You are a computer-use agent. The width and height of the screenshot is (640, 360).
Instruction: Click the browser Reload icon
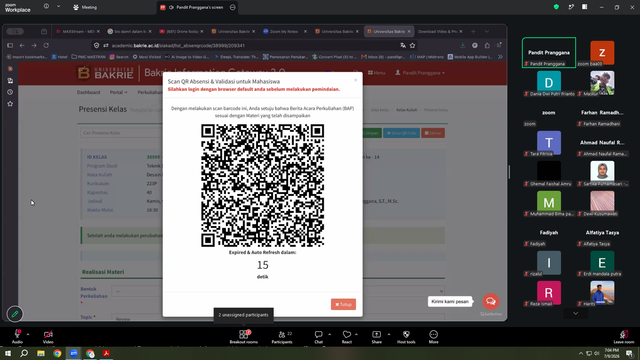[x=46, y=45]
